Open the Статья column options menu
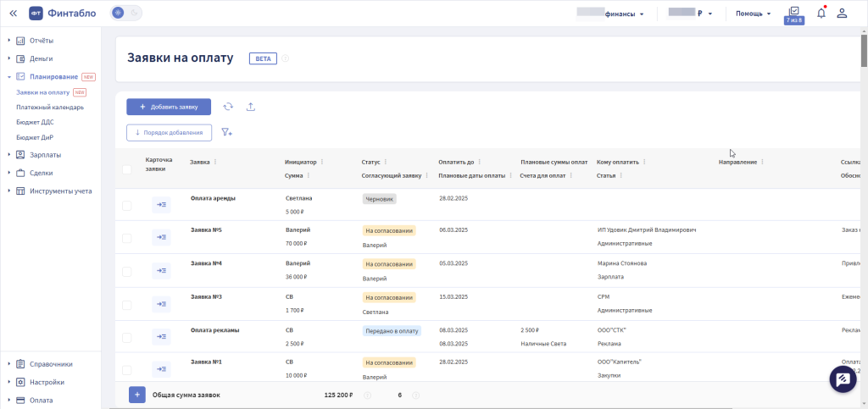This screenshot has width=868, height=409. (621, 175)
